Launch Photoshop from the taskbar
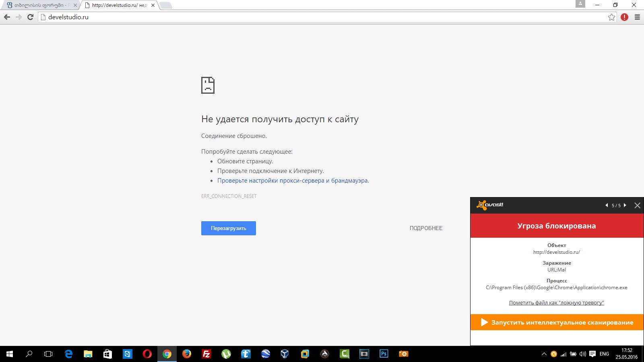Viewport: 644px width, 362px height. point(384,354)
